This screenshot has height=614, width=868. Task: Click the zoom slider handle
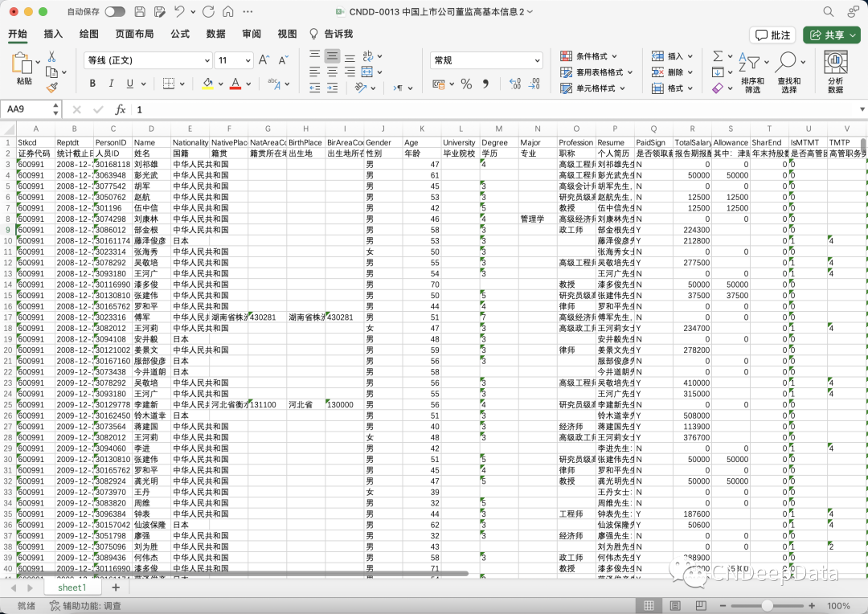767,606
